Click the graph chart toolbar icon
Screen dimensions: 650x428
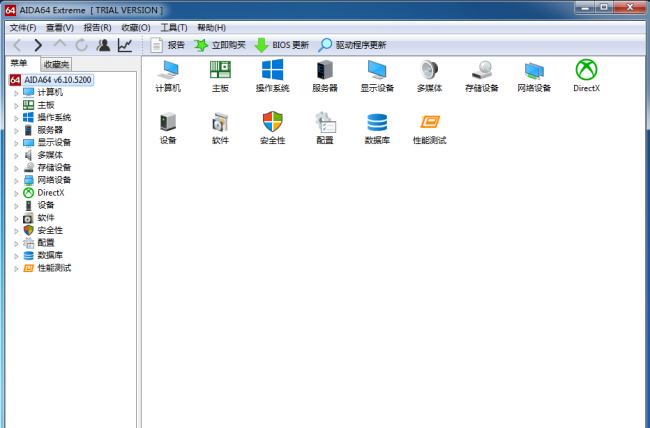125,45
